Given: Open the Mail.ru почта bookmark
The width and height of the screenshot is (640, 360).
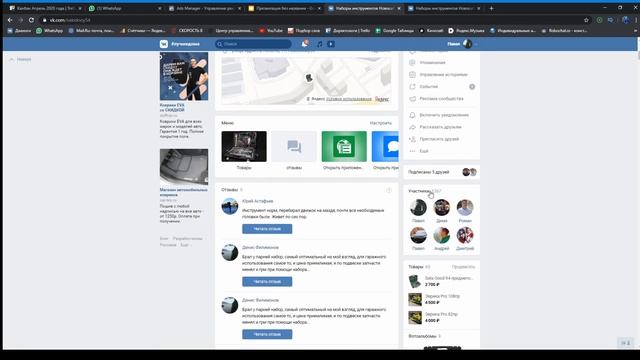Looking at the screenshot, I should (x=91, y=31).
